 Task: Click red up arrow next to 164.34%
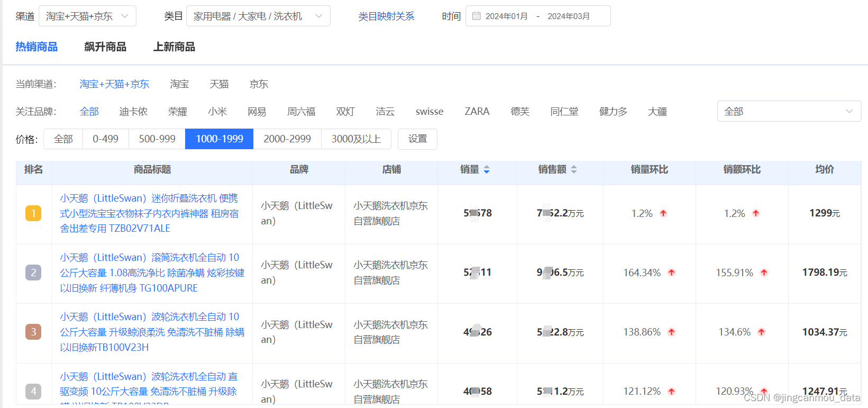coord(671,273)
